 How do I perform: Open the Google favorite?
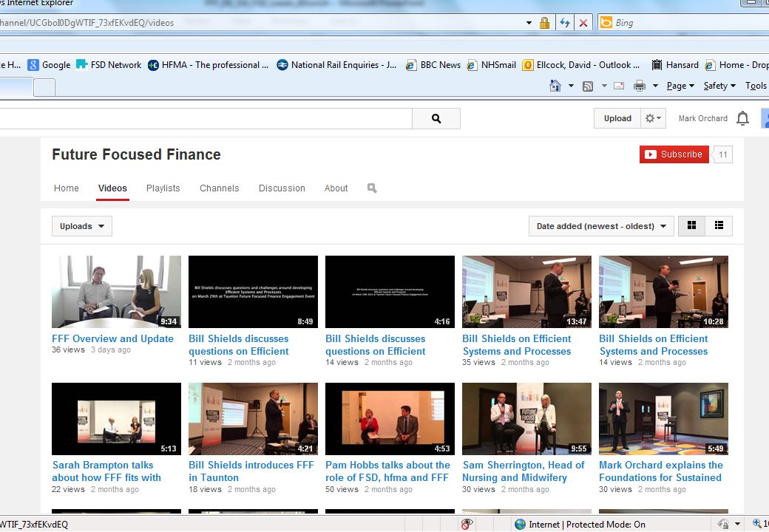coord(49,65)
